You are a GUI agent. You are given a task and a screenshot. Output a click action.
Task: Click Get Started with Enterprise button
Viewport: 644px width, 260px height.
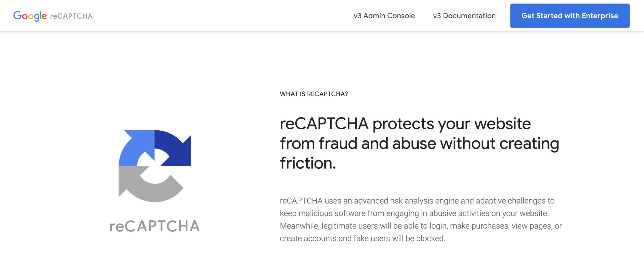pyautogui.click(x=570, y=16)
